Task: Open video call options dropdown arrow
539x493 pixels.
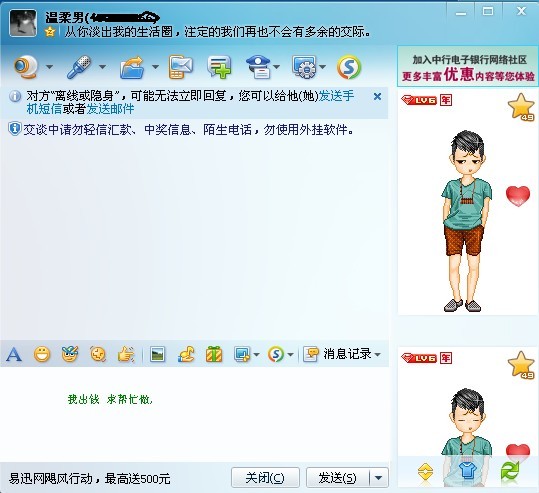Action: pos(50,67)
